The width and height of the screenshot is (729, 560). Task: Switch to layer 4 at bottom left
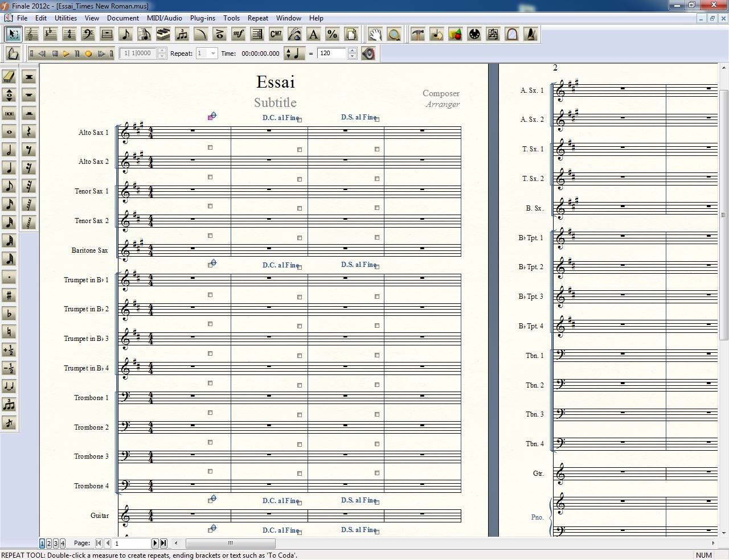tap(63, 543)
